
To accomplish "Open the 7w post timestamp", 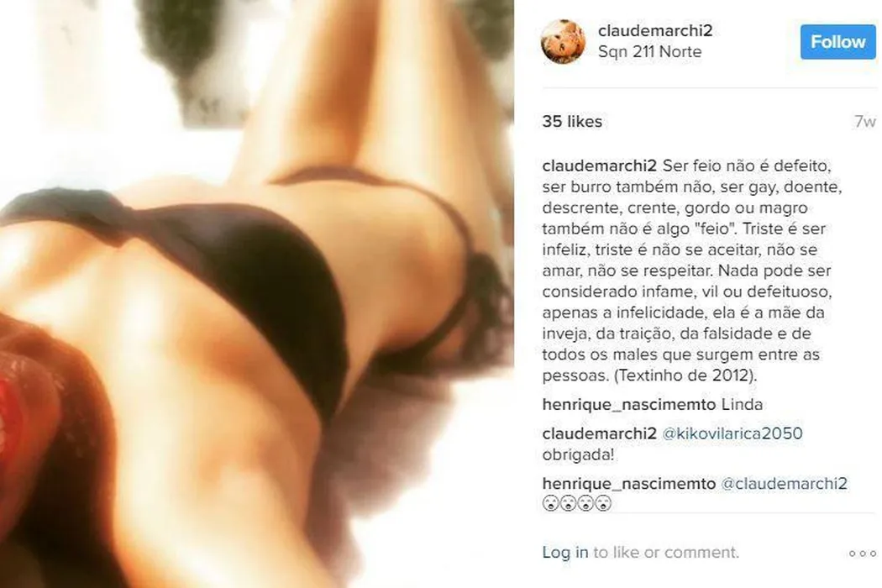I will pyautogui.click(x=865, y=122).
